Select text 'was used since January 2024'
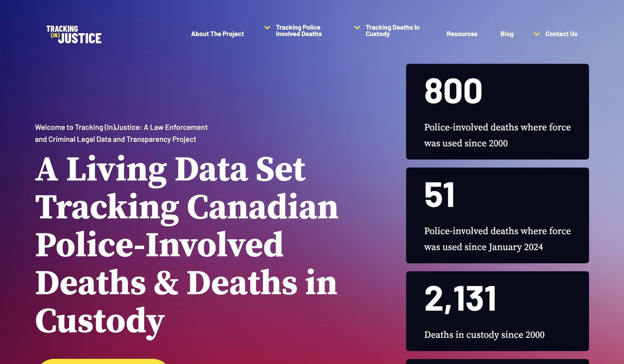 [x=483, y=247]
